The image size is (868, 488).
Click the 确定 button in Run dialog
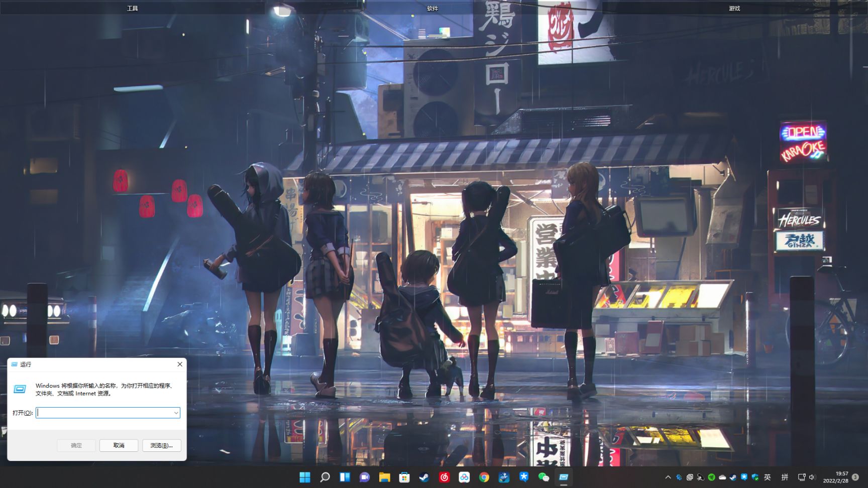pyautogui.click(x=76, y=445)
